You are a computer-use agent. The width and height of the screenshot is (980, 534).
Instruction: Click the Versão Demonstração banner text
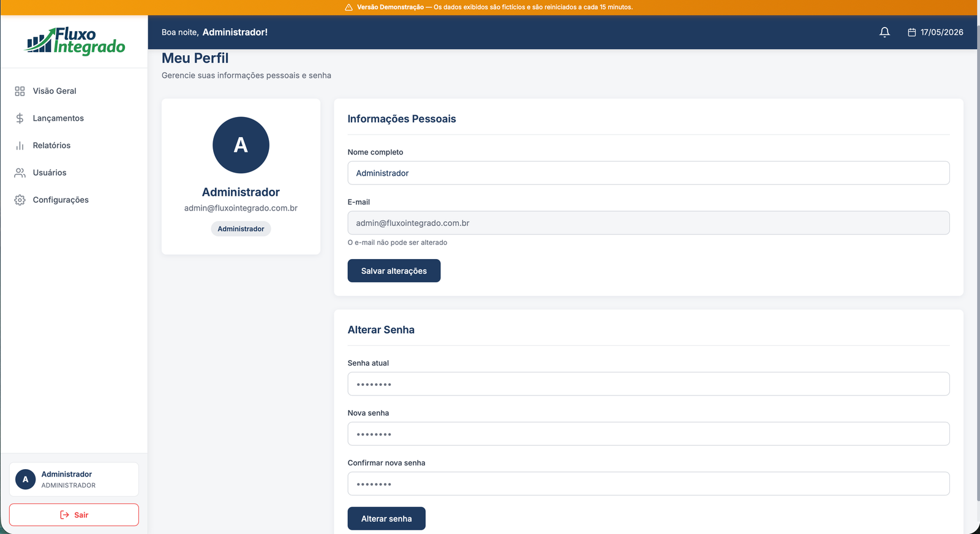(x=495, y=7)
